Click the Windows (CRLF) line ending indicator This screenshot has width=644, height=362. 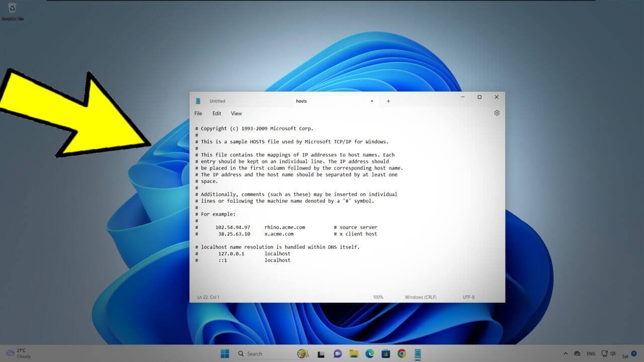(422, 297)
